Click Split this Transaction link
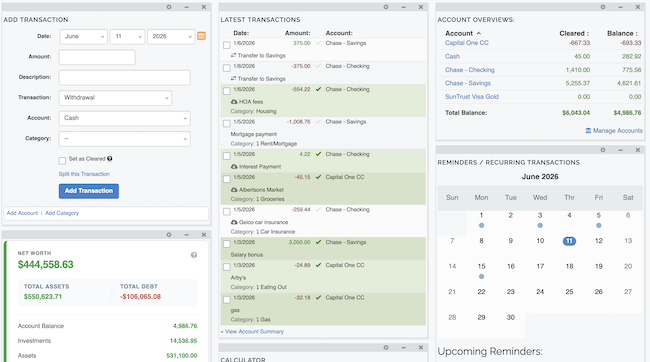650x362 pixels. click(x=84, y=174)
